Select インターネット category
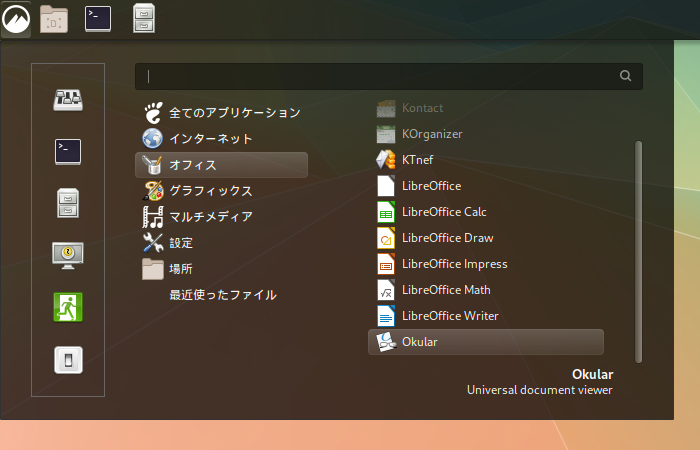Screen dimensions: 700x450 coord(221,139)
